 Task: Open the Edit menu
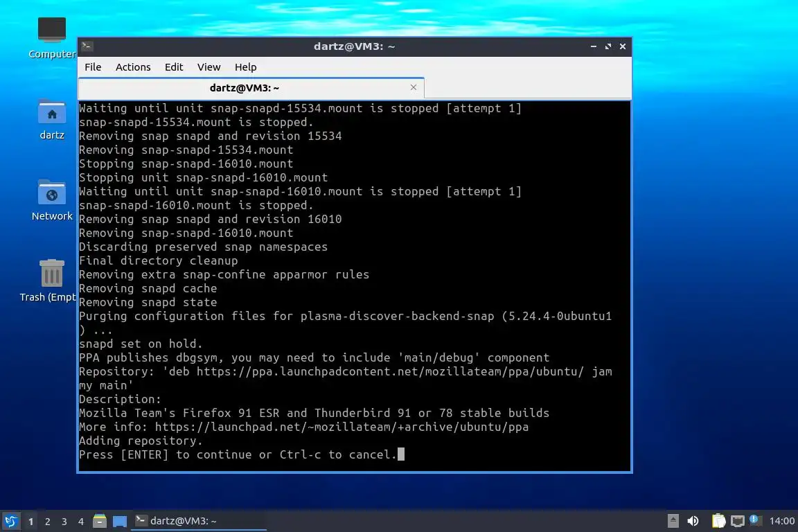point(174,67)
